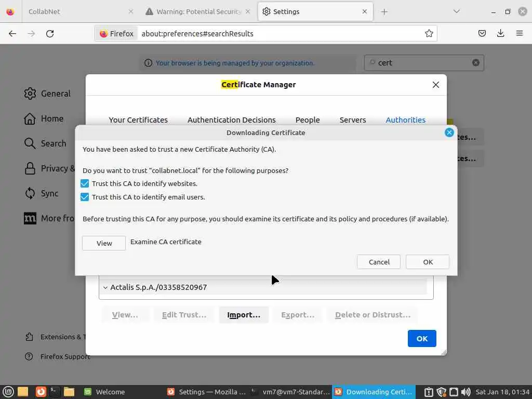Open the terminal launcher in taskbar
The height and width of the screenshot is (399, 532).
[x=54, y=392]
